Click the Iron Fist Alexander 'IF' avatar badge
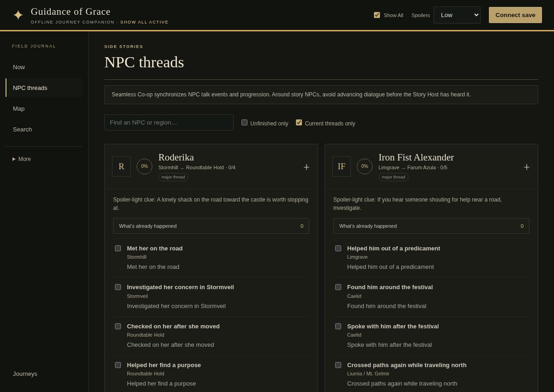Image resolution: width=554 pixels, height=392 pixels. tap(342, 166)
